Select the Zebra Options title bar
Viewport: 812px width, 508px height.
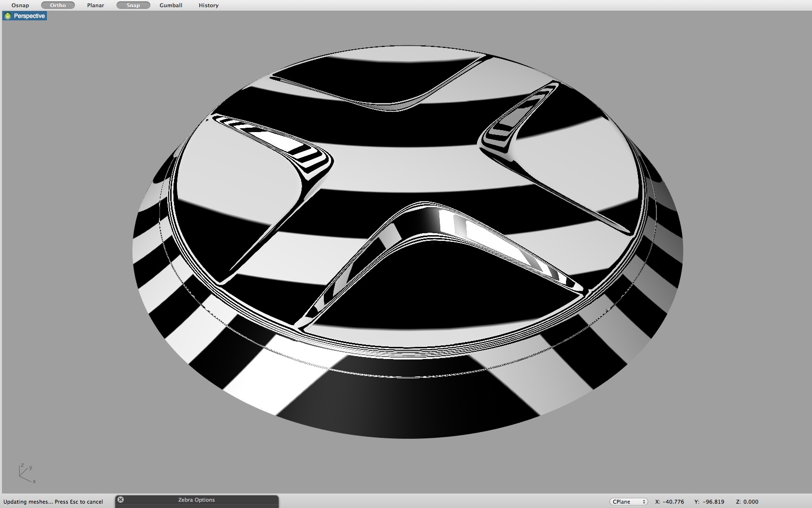(x=197, y=500)
